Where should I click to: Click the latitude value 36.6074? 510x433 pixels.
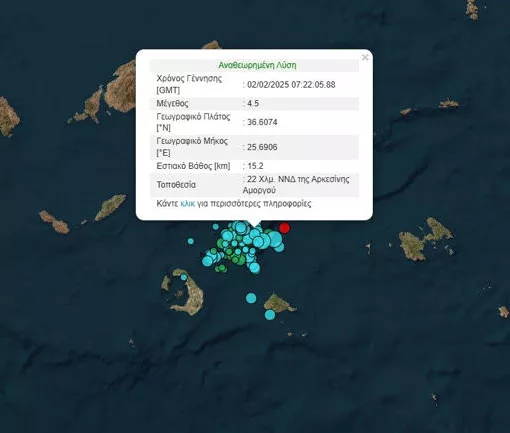pos(262,122)
